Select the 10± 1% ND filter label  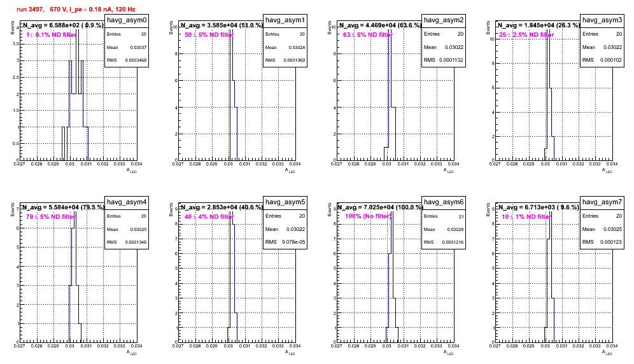[x=526, y=217]
